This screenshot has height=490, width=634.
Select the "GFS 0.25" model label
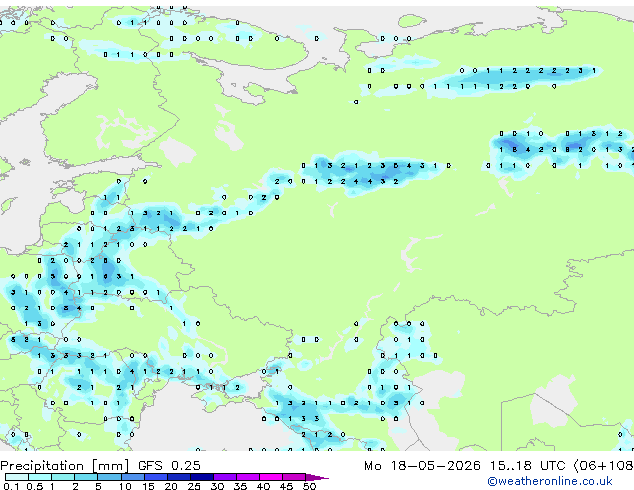pos(169,466)
